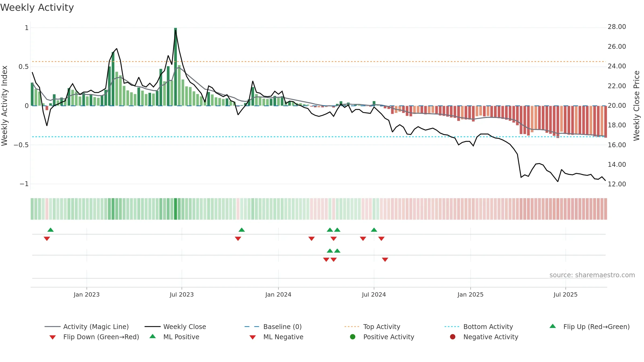Click the Positive Activity green circle icon
Viewport: 644px width, 362px height.
[353, 337]
